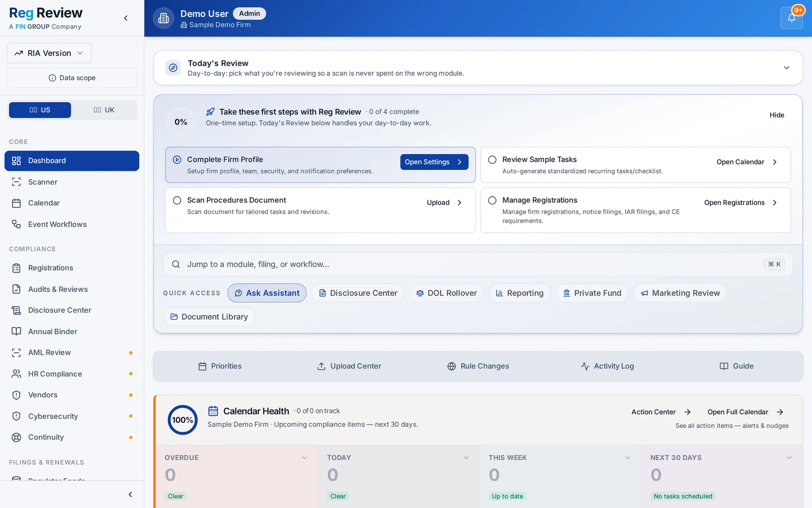Mark Manage Registrations radio circle

(x=492, y=200)
